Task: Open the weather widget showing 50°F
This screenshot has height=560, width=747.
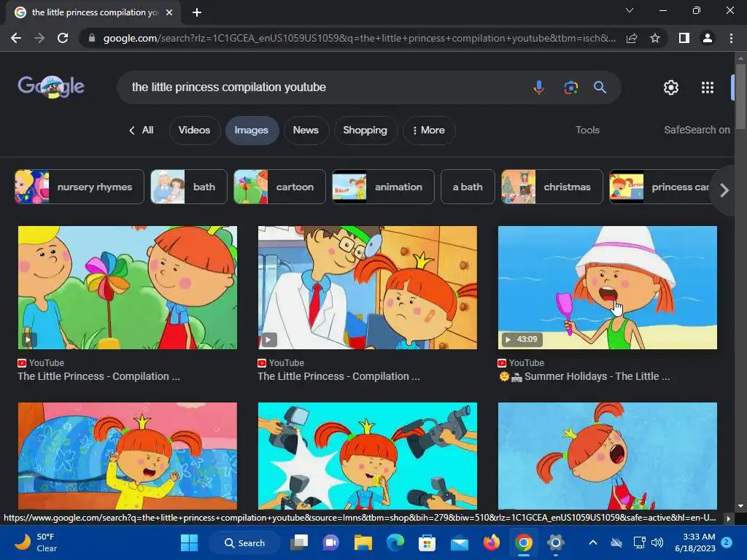Action: pyautogui.click(x=36, y=542)
